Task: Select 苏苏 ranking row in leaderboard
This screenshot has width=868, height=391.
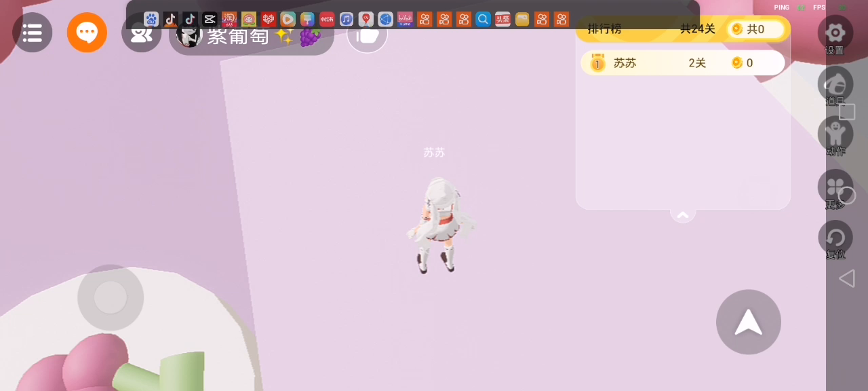Action: [x=682, y=63]
